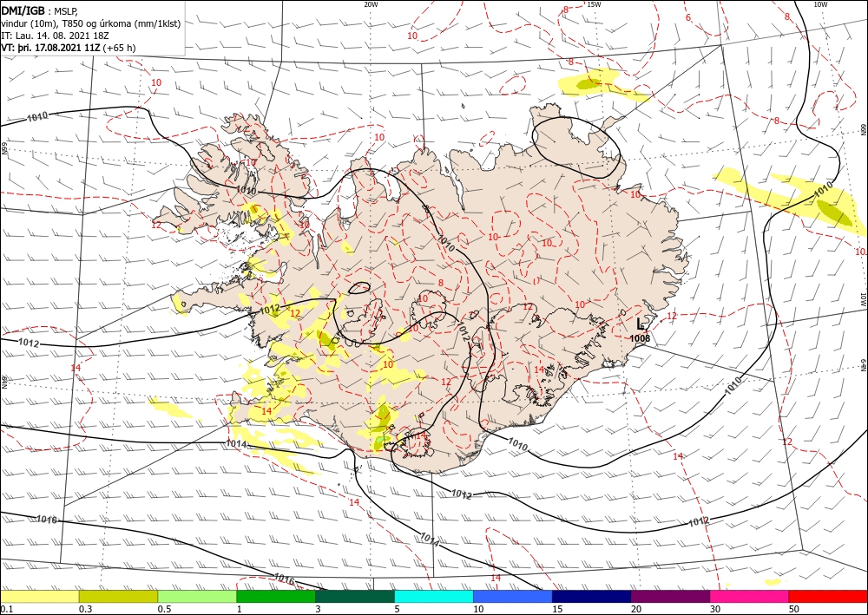868x615 pixels.
Task: Click the yellow 0.1–0.3 legend swatch
Action: 40,596
